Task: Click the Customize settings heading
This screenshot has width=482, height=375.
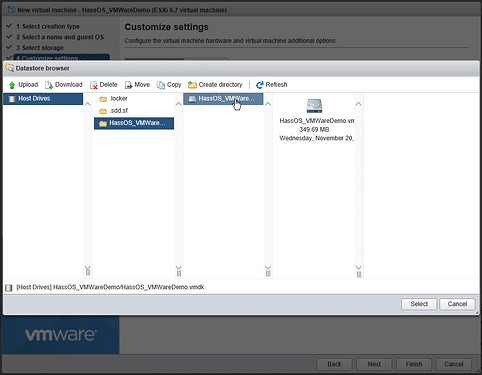Action: (x=167, y=27)
